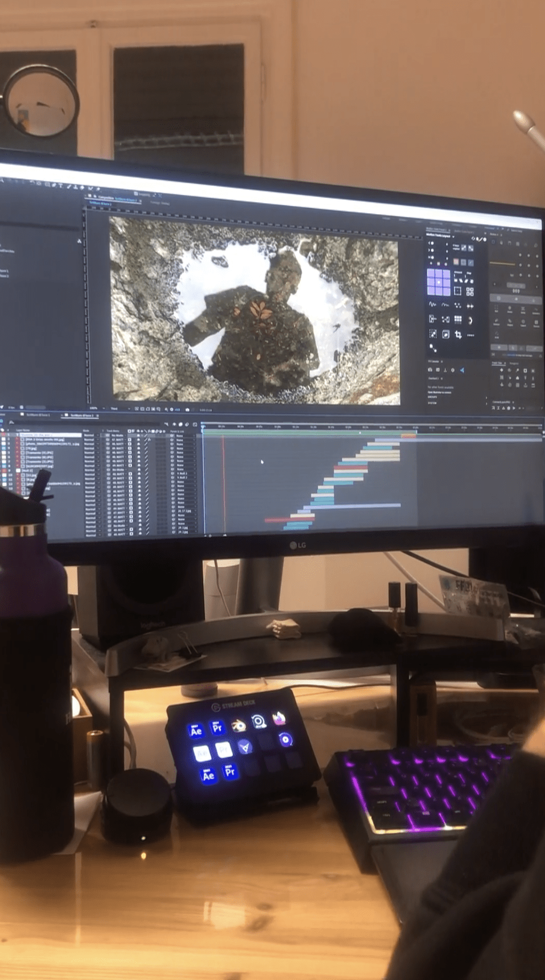Click the center cell of the purple anchor grid
Image resolution: width=545 pixels, height=980 pixels.
439,281
